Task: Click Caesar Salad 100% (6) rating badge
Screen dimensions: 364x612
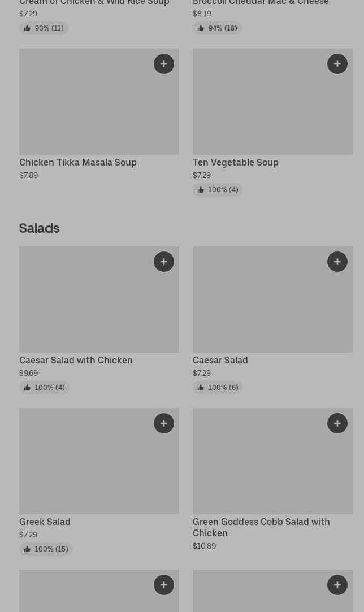Action: point(218,388)
